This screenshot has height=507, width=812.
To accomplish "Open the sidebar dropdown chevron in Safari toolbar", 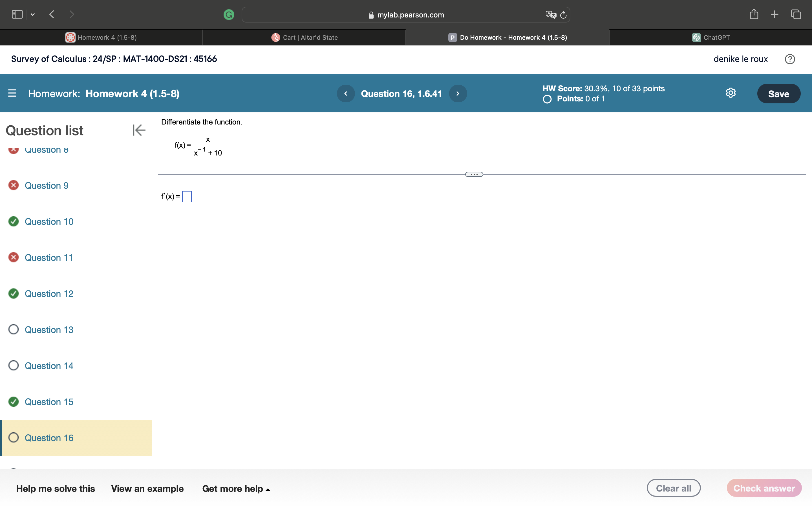I will point(32,14).
